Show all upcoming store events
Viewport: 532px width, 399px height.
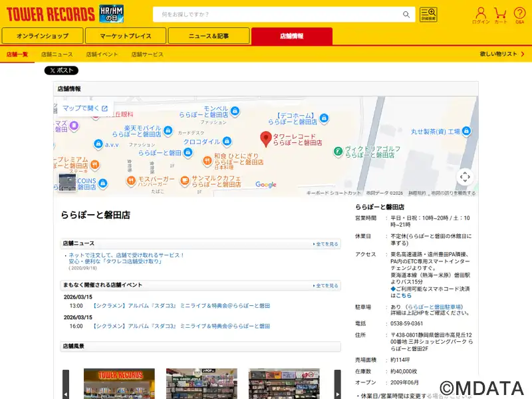click(x=326, y=285)
